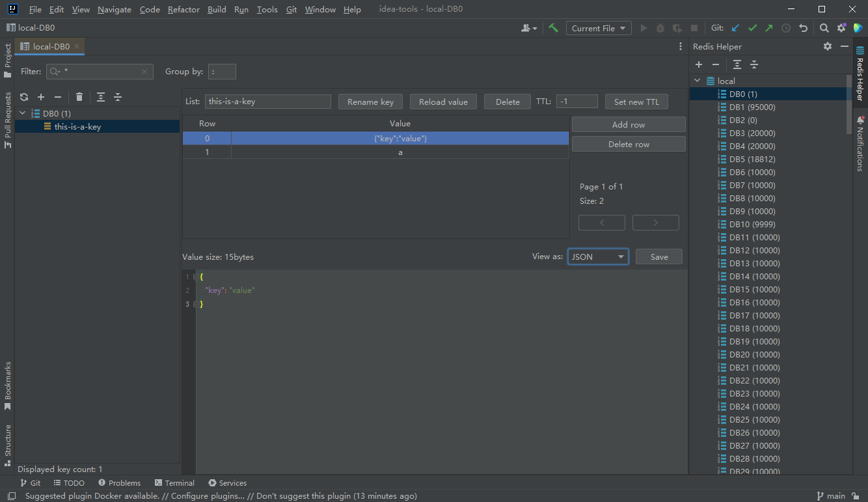
Task: Remove connection in Redis Helper panel
Action: pyautogui.click(x=716, y=64)
